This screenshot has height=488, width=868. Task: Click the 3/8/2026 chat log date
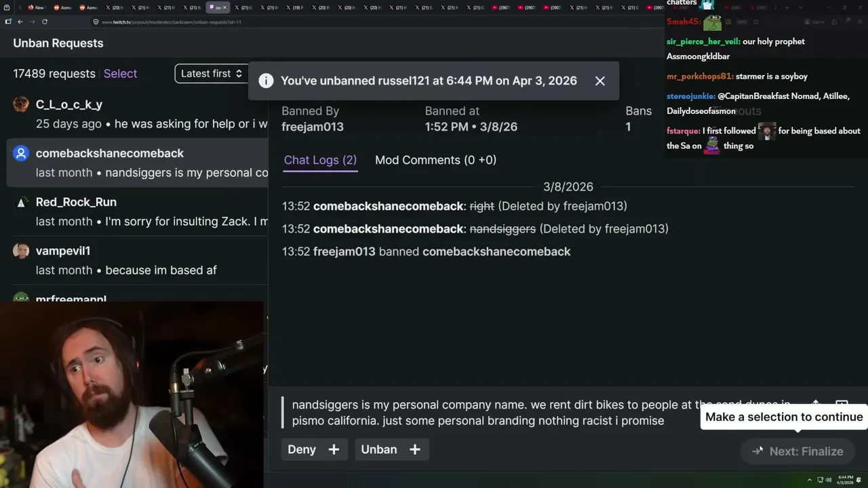coord(568,186)
